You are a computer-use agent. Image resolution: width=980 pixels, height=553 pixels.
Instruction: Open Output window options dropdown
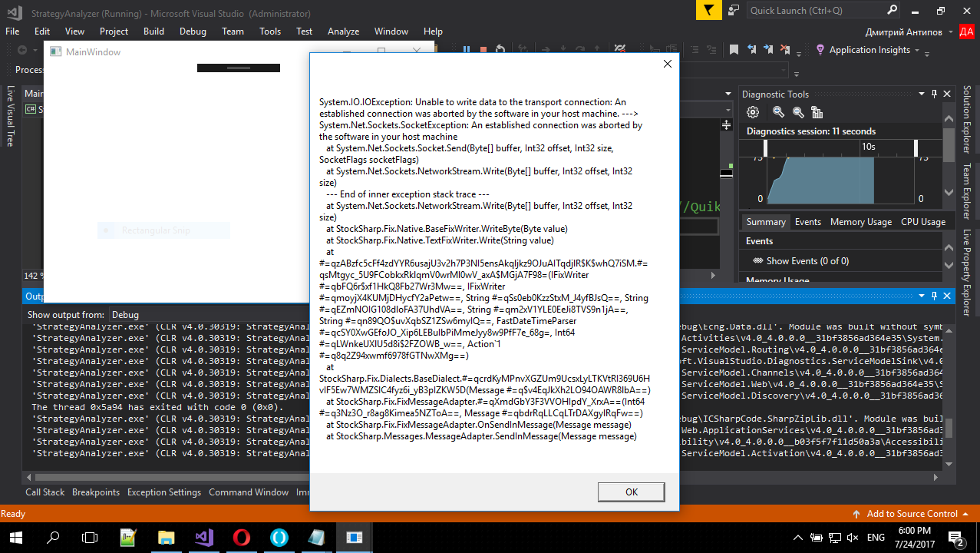click(921, 296)
